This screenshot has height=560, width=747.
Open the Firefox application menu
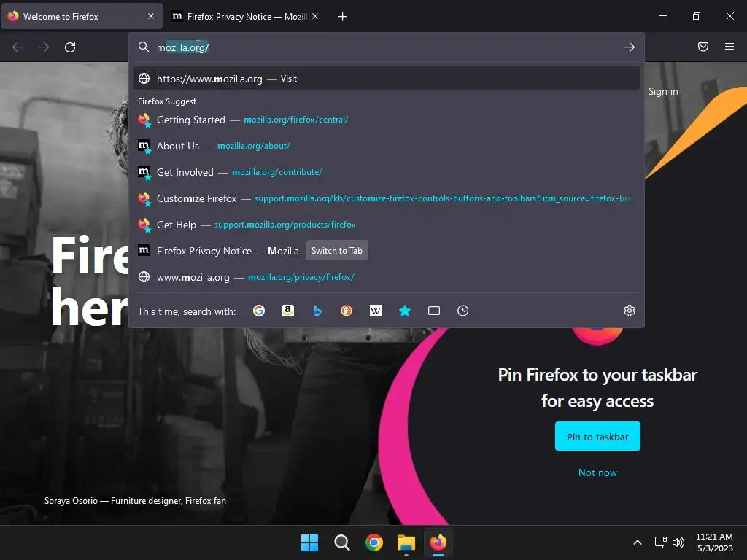click(x=729, y=47)
